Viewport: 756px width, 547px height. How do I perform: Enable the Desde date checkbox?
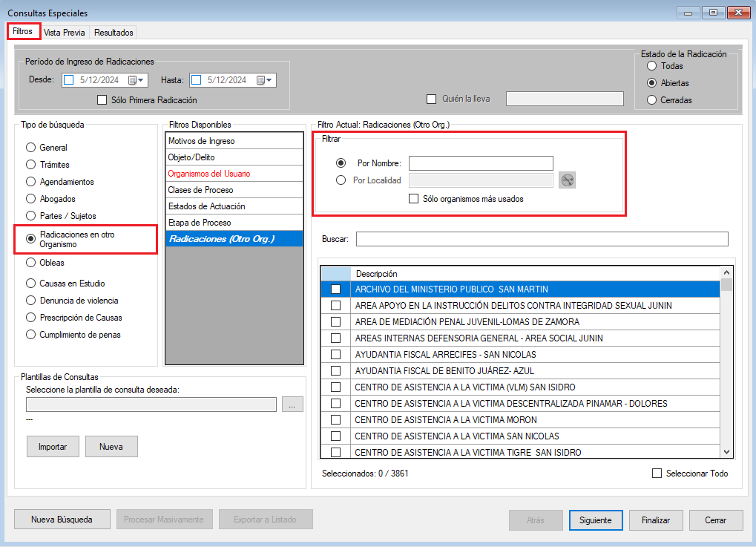click(69, 80)
